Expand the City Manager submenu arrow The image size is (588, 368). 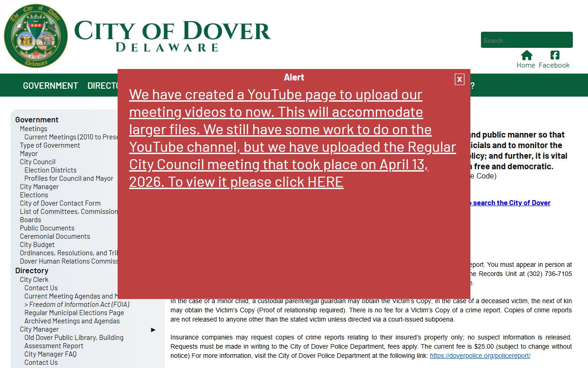click(153, 329)
